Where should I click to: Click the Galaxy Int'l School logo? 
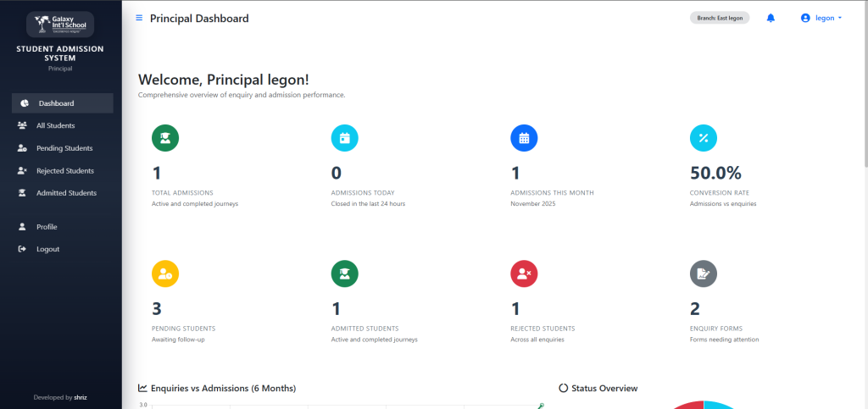point(60,23)
